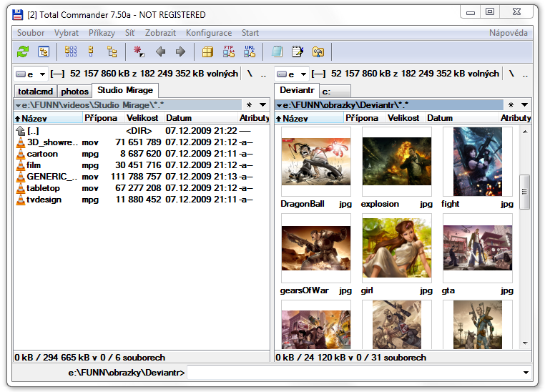Image resolution: width=545 pixels, height=392 pixels.
Task: Open the Zobrazit menu
Action: pos(161,33)
